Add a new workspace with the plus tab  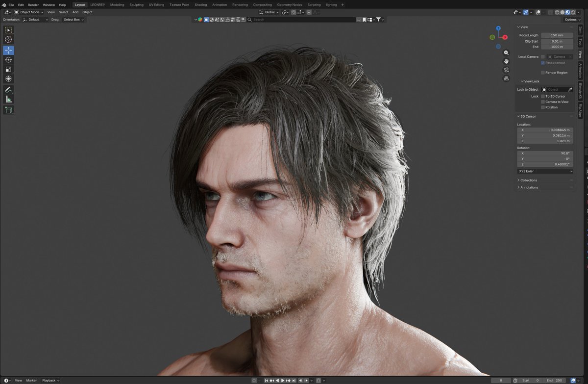342,4
